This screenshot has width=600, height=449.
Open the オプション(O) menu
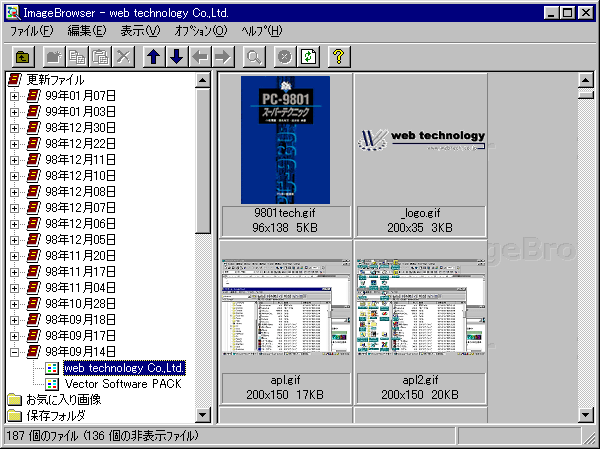tap(201, 31)
